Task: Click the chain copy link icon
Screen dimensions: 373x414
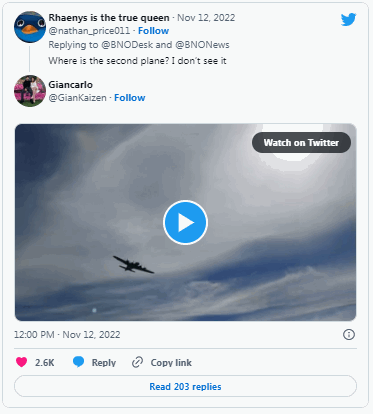Action: (x=137, y=362)
